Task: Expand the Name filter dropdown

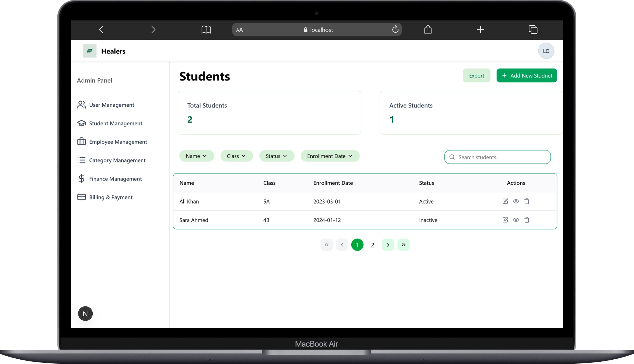Action: 196,156
